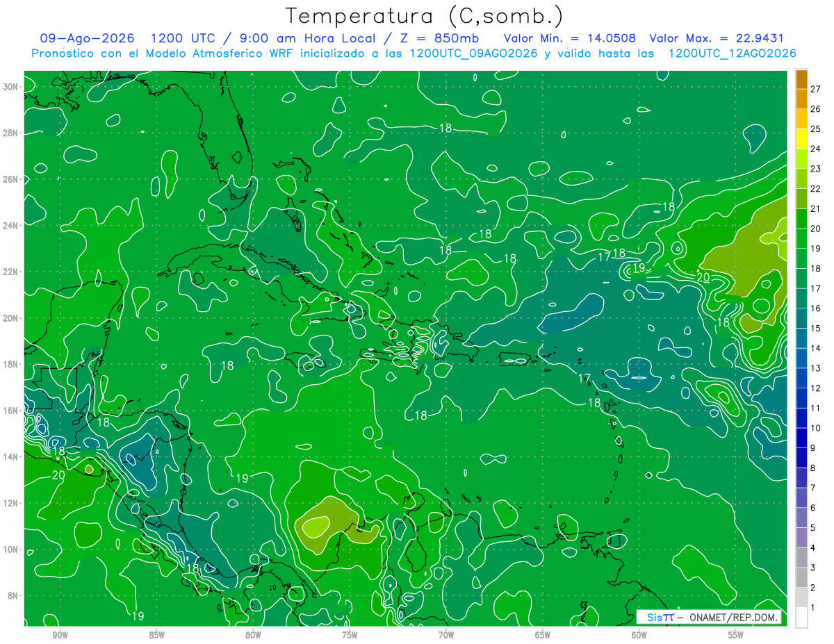Select 'Valor Min. = 14.0508' text
Screen dimensions: 834x644
[x=569, y=39]
